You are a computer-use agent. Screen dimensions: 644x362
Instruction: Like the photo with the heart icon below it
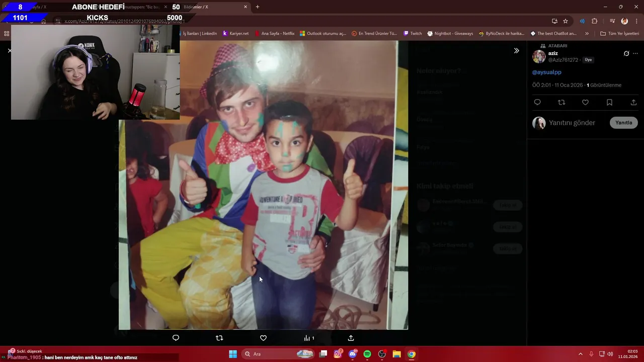point(263,338)
